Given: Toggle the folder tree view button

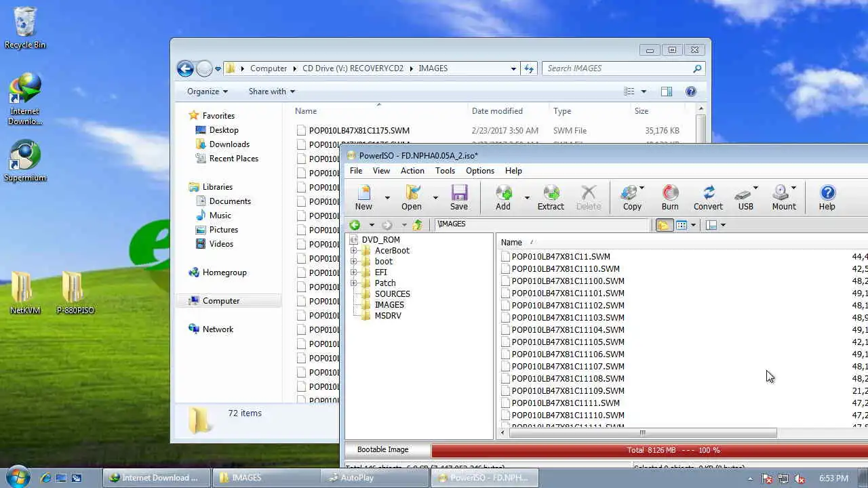Looking at the screenshot, I should (x=664, y=225).
